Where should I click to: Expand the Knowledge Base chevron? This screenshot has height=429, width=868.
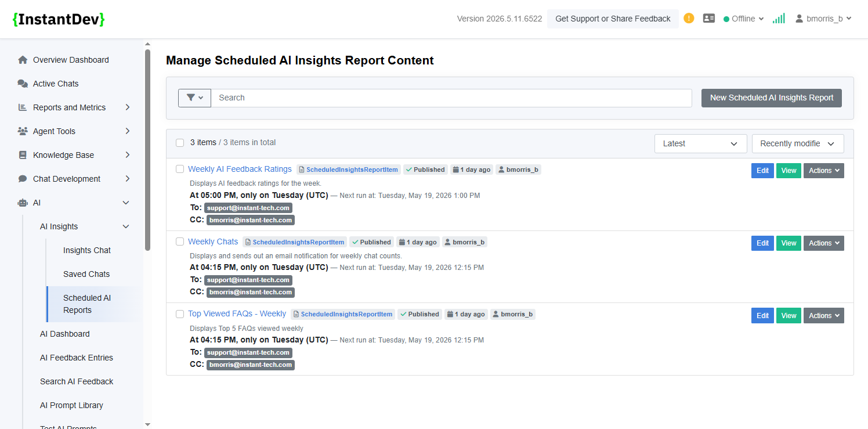127,155
